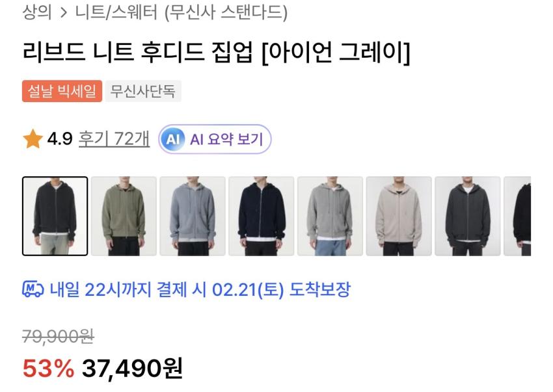The width and height of the screenshot is (553, 392).
Task: Select the charcoal gray hoodie thumbnail
Action: pos(468,216)
